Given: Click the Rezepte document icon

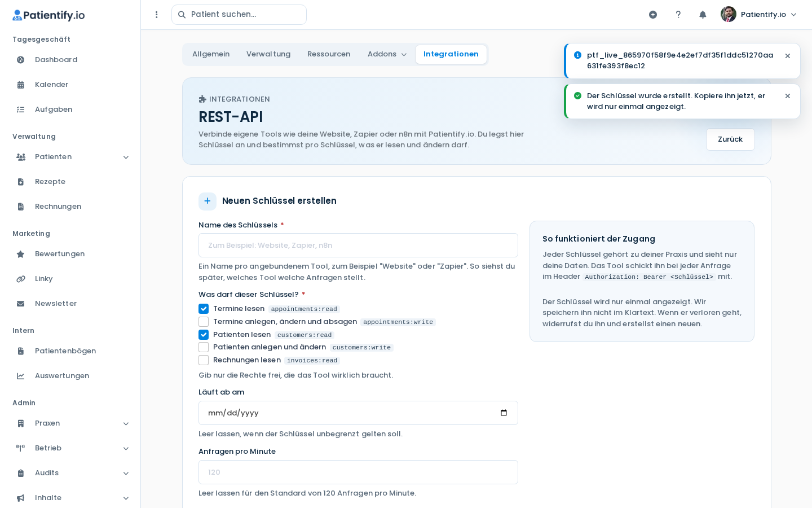Looking at the screenshot, I should (21, 182).
